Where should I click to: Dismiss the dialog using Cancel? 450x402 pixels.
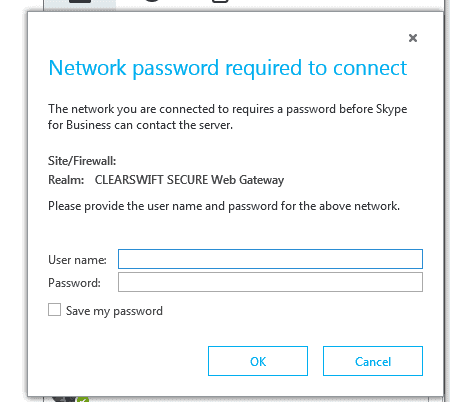click(x=373, y=361)
